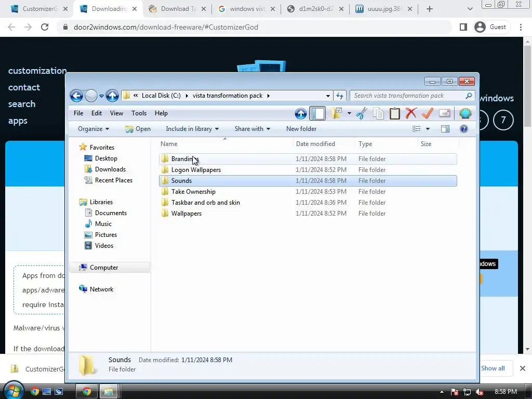Click the clipboard Paste icon

tap(395, 113)
